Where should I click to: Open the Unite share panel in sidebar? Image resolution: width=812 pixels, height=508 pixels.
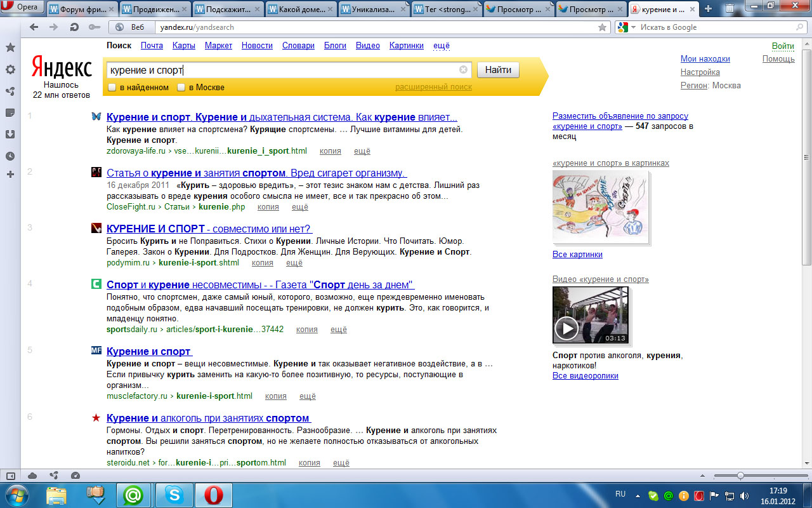10,91
